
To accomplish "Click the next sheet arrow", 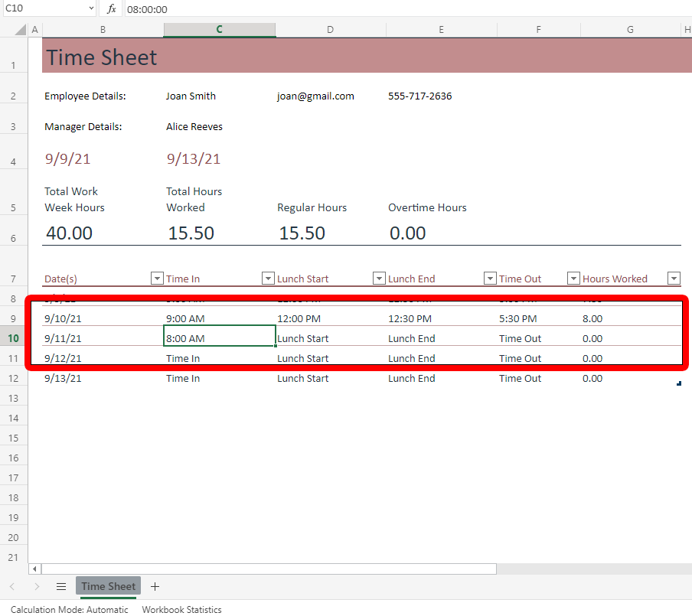I will click(37, 587).
